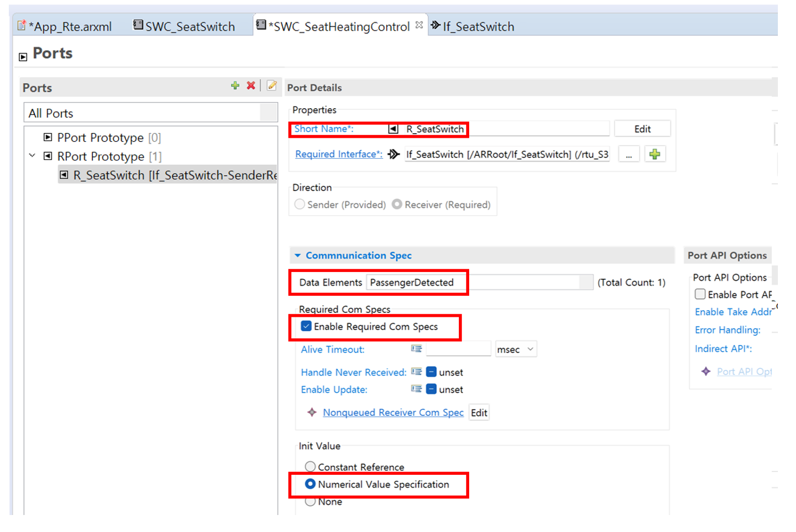Collapse the Communication Spec section
Image resolution: width=796 pixels, height=532 pixels.
point(298,256)
